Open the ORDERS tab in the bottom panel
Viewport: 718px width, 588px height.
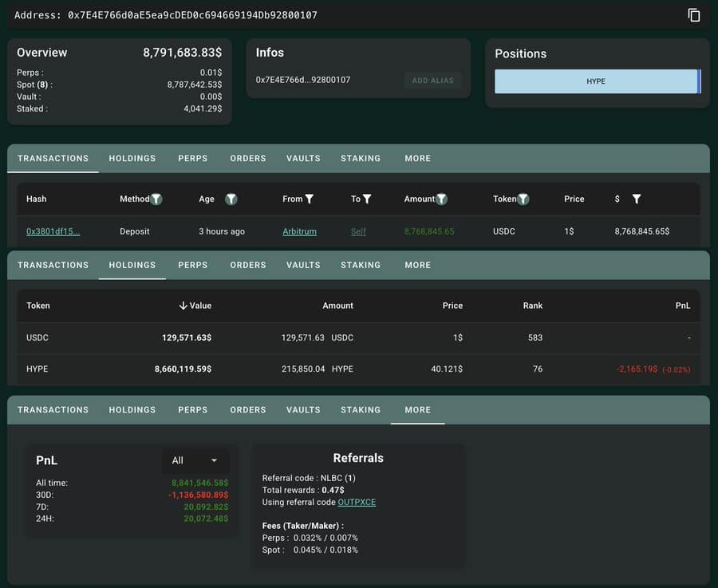click(x=248, y=409)
